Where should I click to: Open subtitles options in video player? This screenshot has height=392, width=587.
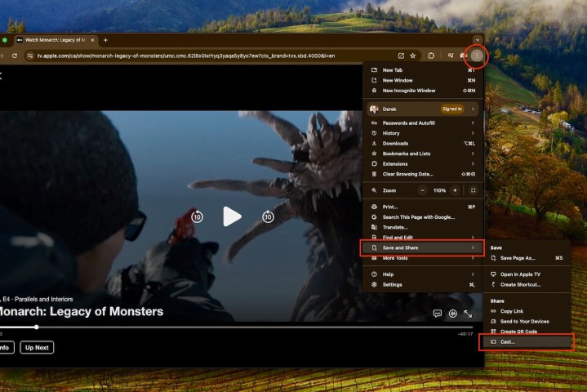[438, 313]
